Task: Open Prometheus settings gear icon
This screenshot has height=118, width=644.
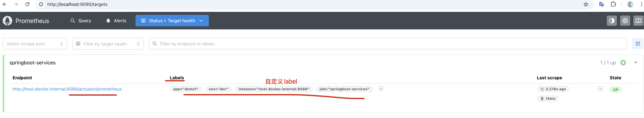Action: [625, 21]
